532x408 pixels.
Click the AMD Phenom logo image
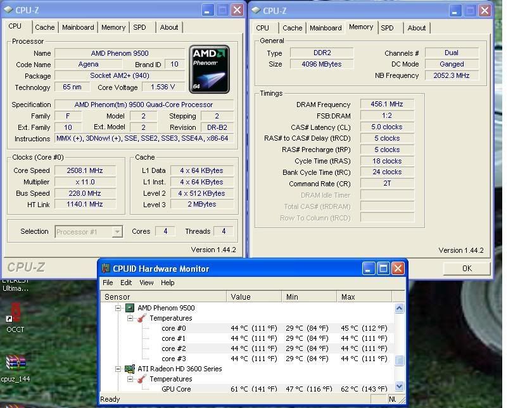(209, 69)
